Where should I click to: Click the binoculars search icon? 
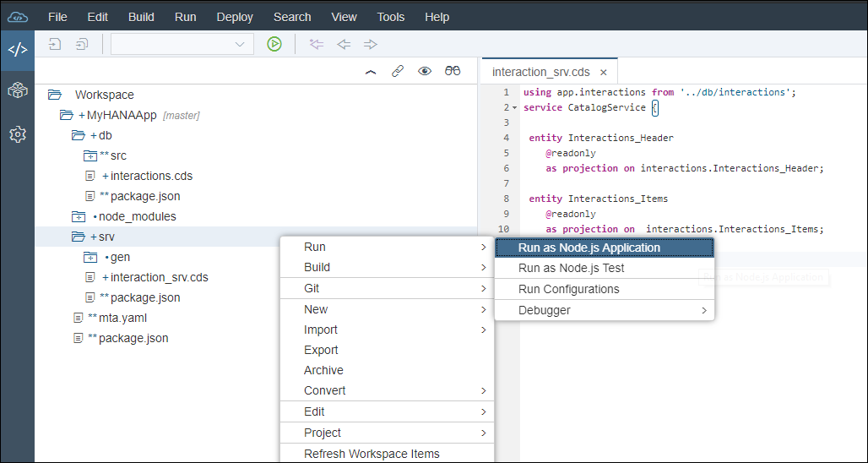453,71
